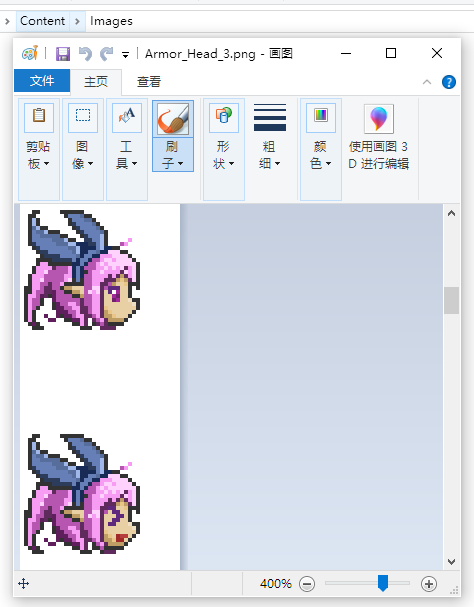Open Paint help with the question mark icon
Screen dimensions: 474x607
pos(449,82)
